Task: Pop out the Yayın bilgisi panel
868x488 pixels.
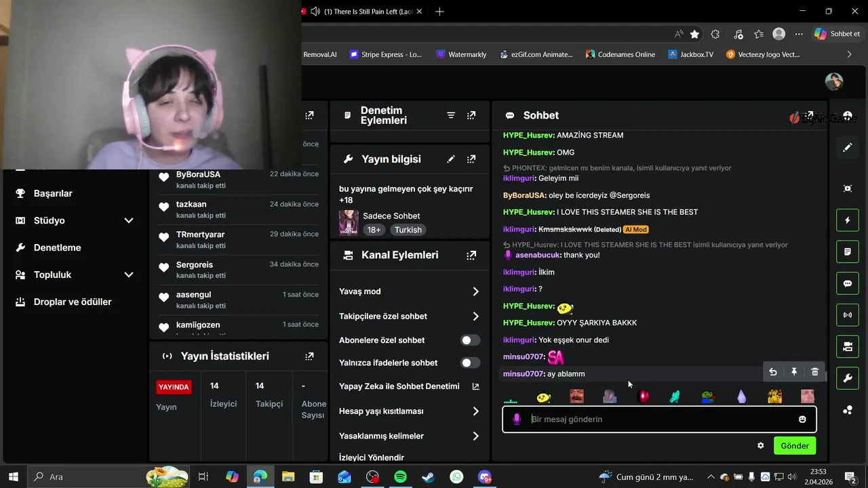Action: tap(471, 159)
